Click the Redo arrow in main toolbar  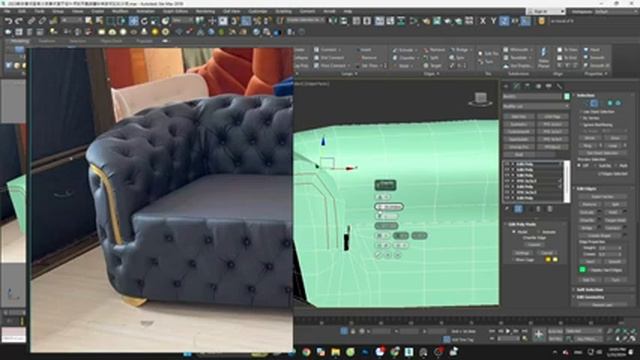pyautogui.click(x=18, y=21)
